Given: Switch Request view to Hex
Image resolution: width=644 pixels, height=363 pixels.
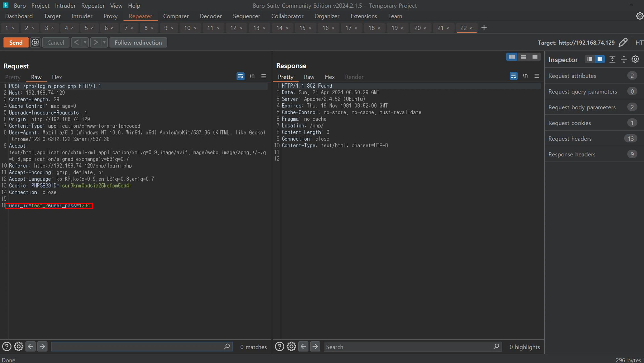Looking at the screenshot, I should click(57, 77).
